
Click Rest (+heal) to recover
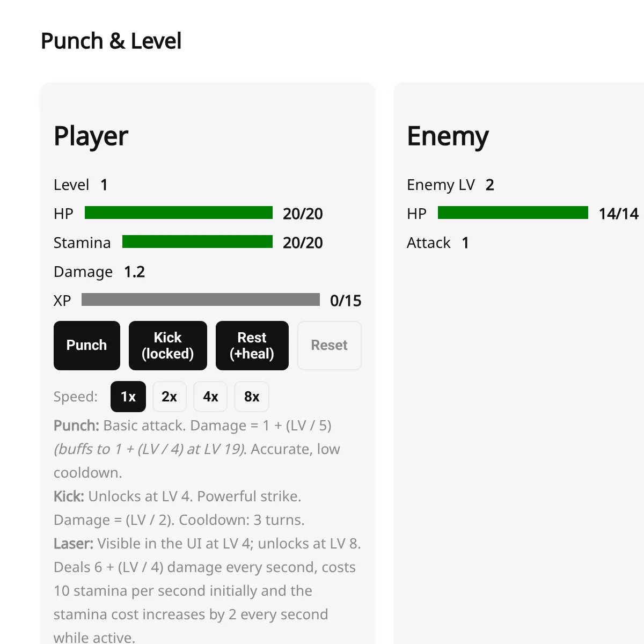[252, 346]
